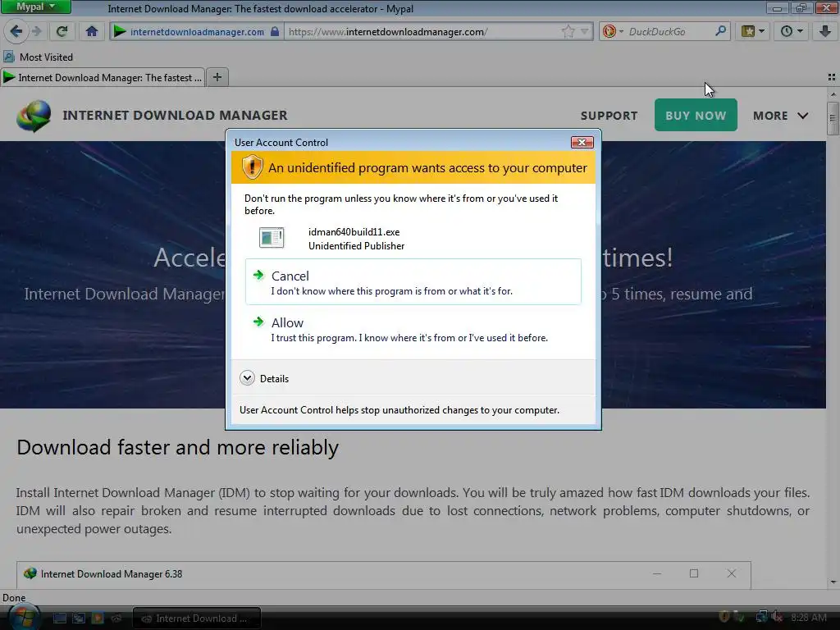Click the muted volume tray icon

pyautogui.click(x=776, y=617)
